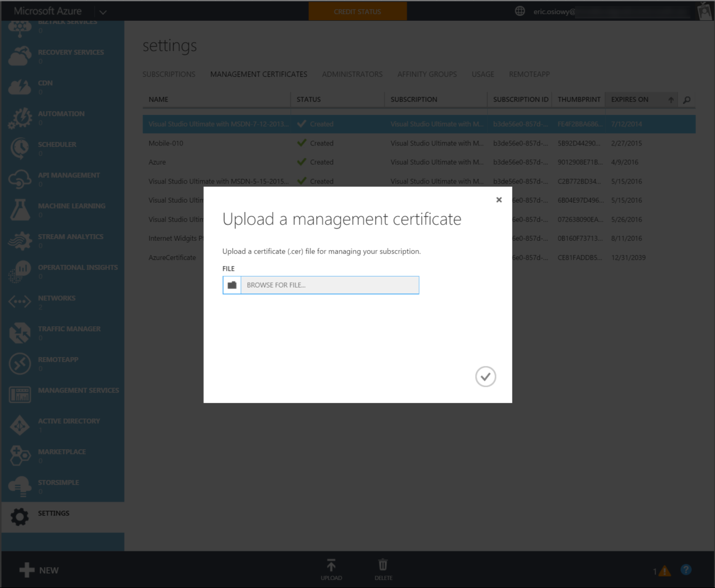715x588 pixels.
Task: Click the 8/11/2016 expiry date cell
Action: 627,238
